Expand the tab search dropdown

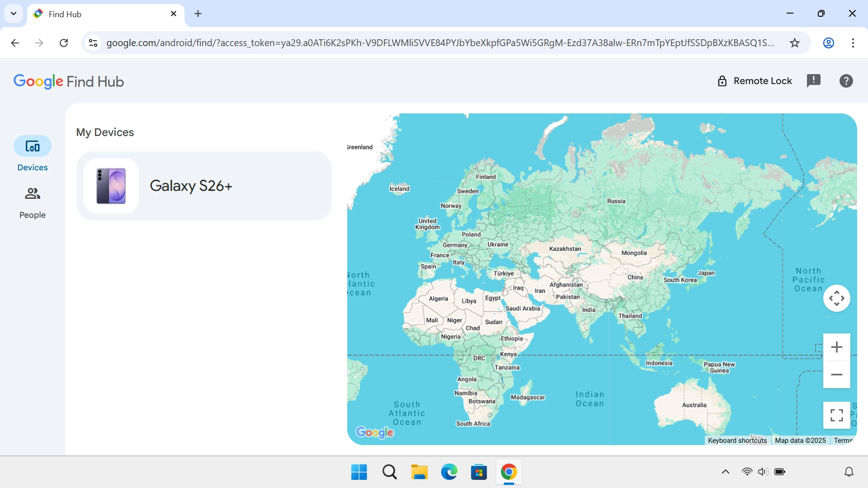(14, 14)
